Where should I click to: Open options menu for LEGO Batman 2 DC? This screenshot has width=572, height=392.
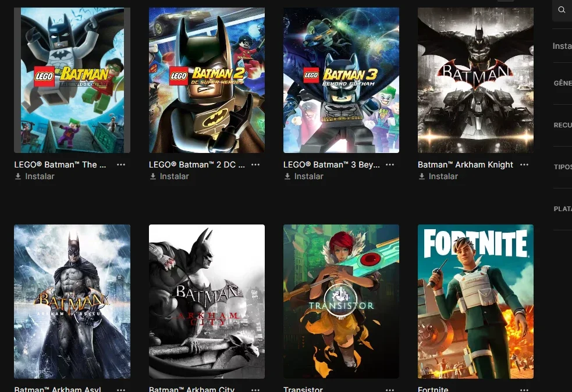255,165
